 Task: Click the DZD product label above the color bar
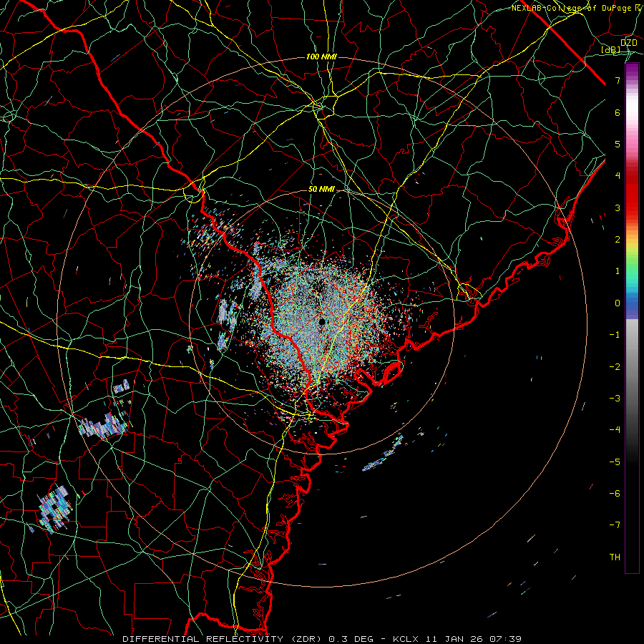tap(628, 43)
